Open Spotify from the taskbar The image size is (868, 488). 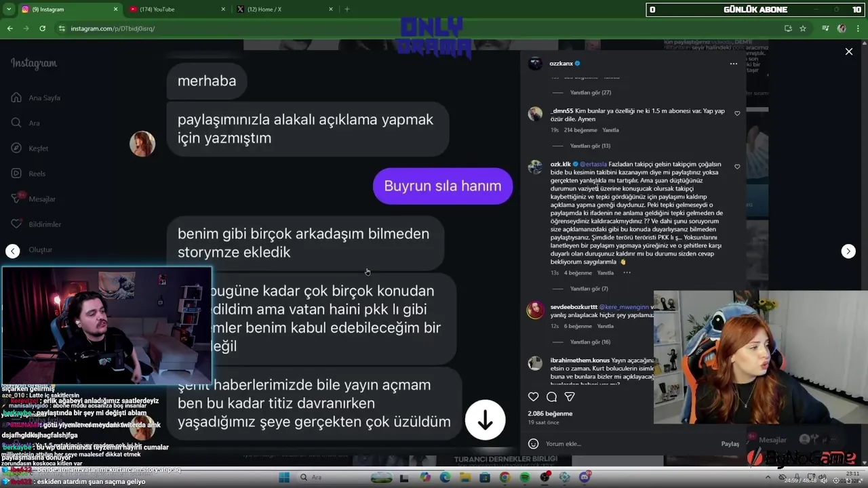[x=525, y=478]
